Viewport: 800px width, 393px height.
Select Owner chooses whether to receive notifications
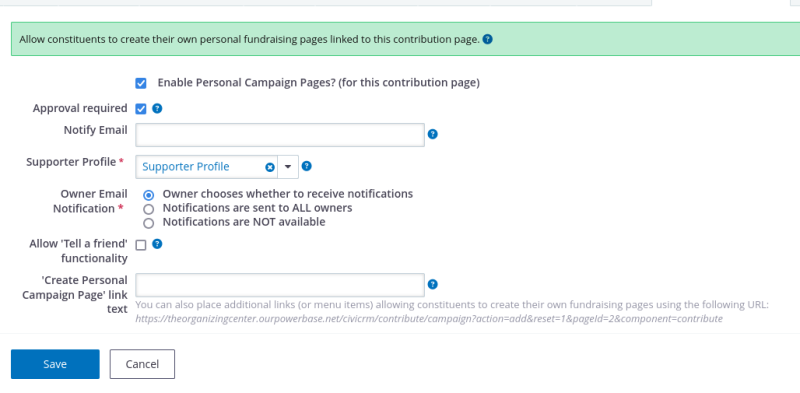coord(148,195)
